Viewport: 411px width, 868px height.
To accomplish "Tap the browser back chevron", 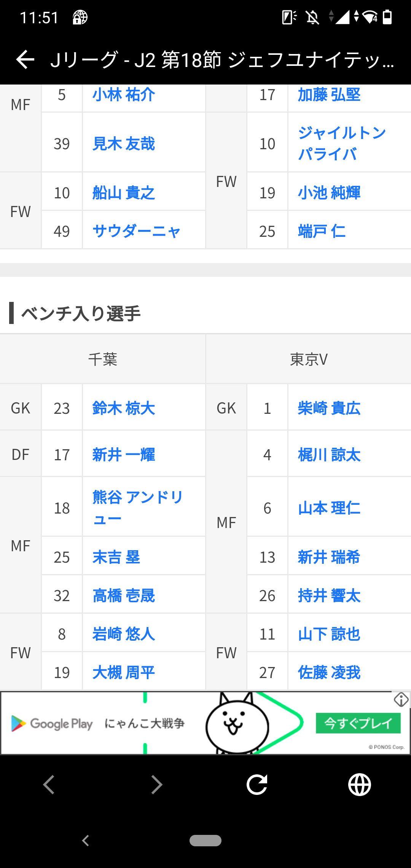I will coord(49,785).
